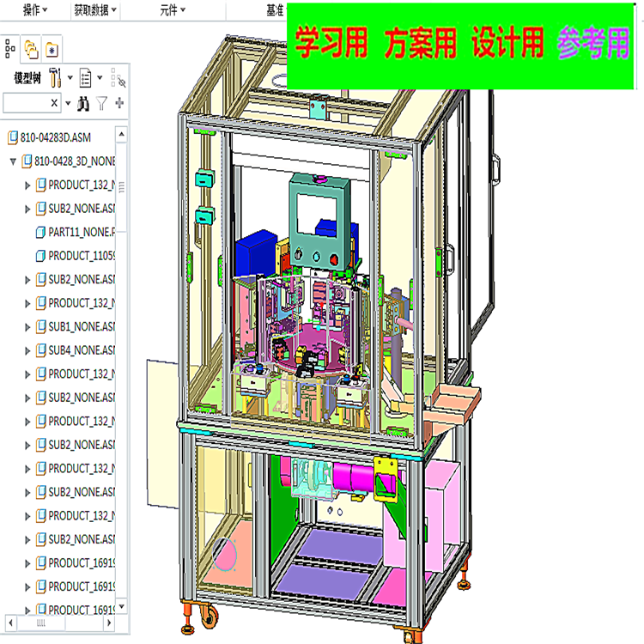The width and height of the screenshot is (644, 644).
Task: Expand the first SUB2_NONE.ASM node
Action: (27, 209)
